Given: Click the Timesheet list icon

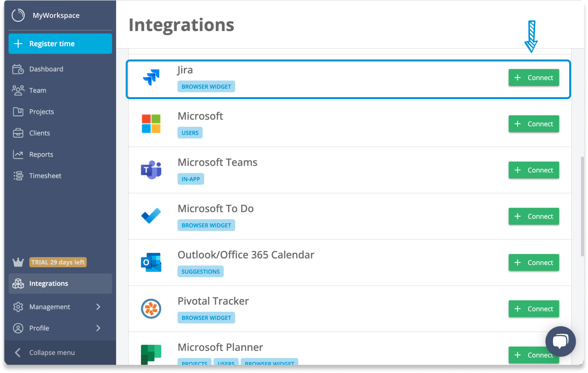Looking at the screenshot, I should coord(18,176).
